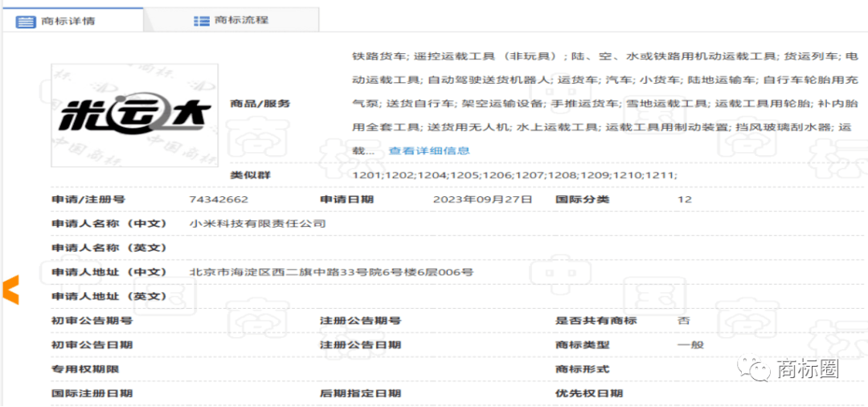Viewport: 868px width, 407px height.
Task: Click the 优先权日期 label
Action: [x=589, y=393]
